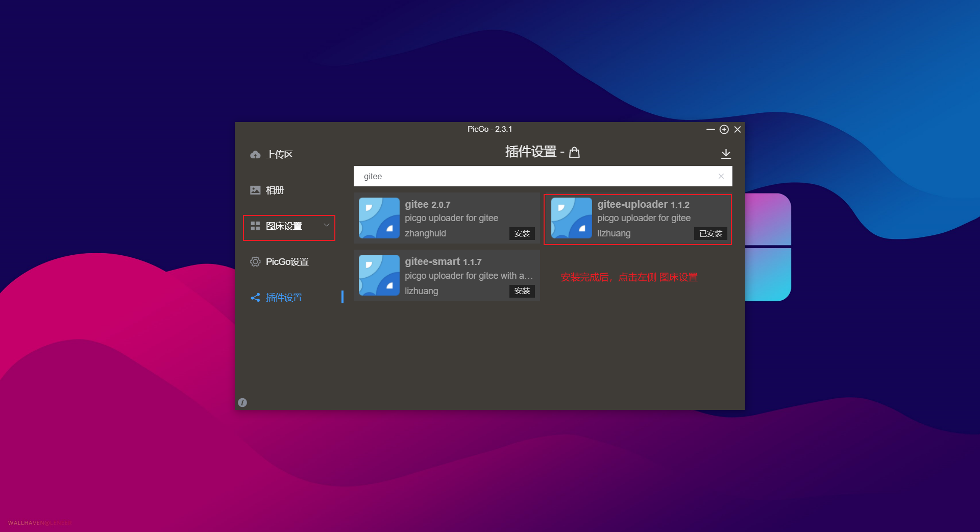The width and height of the screenshot is (980, 532).
Task: Open 图床设置 image host settings
Action: click(289, 226)
